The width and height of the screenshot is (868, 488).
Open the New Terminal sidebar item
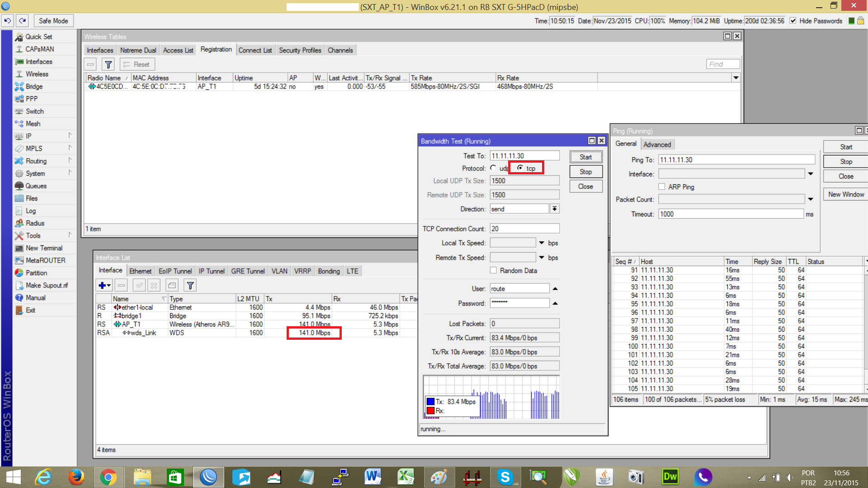tap(44, 248)
